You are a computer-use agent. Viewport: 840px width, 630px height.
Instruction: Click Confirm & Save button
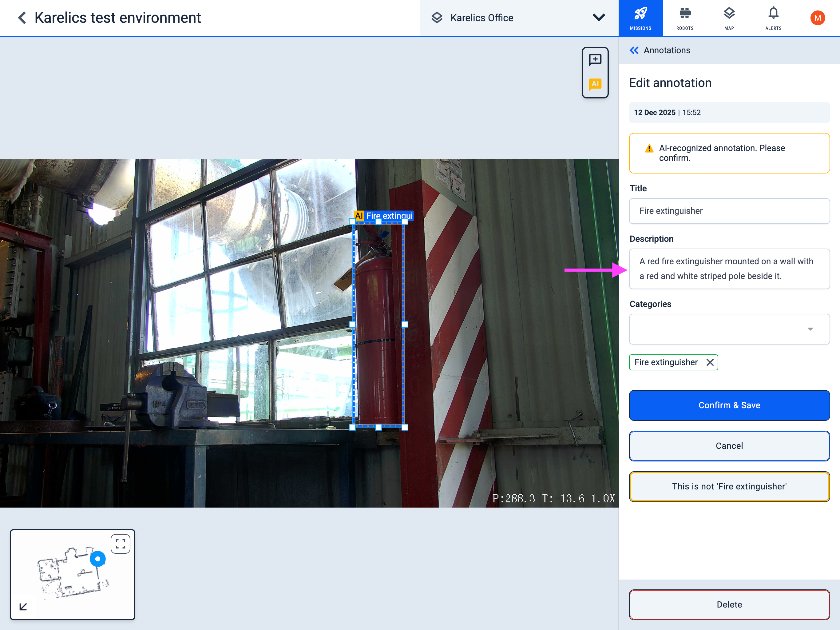pos(729,405)
